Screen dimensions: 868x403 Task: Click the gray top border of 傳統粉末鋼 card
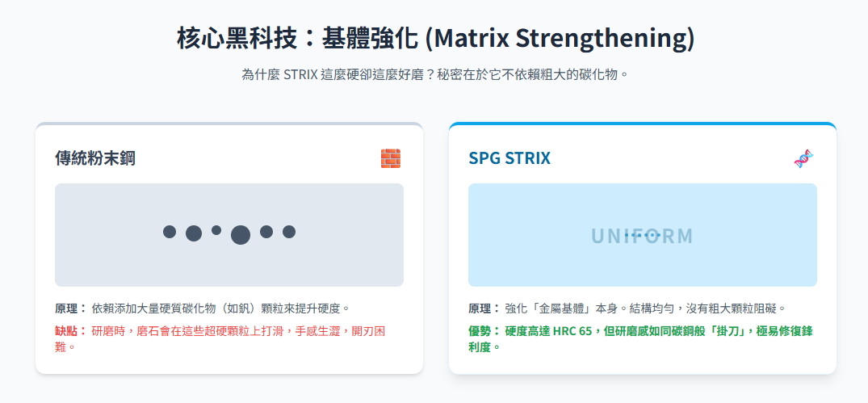click(x=229, y=124)
